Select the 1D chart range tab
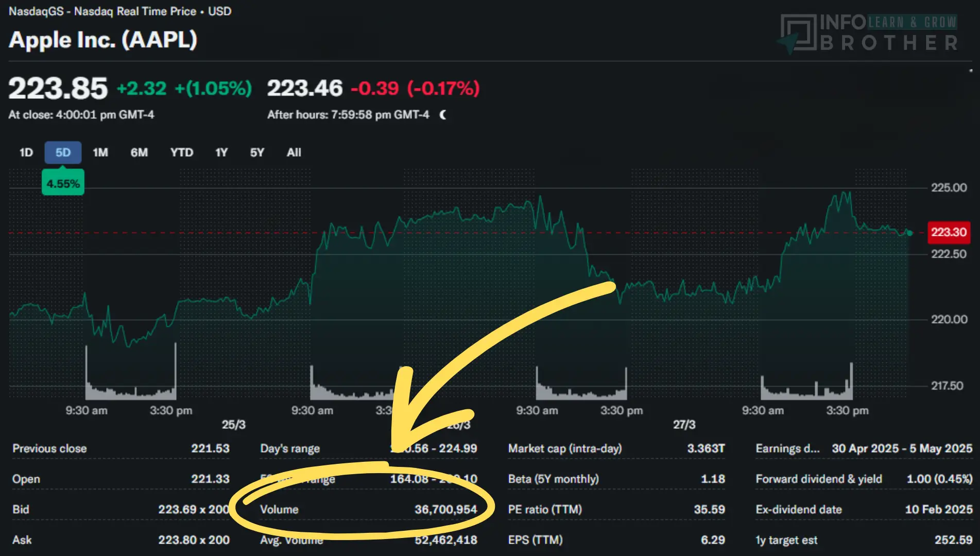This screenshot has width=980, height=556. click(x=26, y=152)
